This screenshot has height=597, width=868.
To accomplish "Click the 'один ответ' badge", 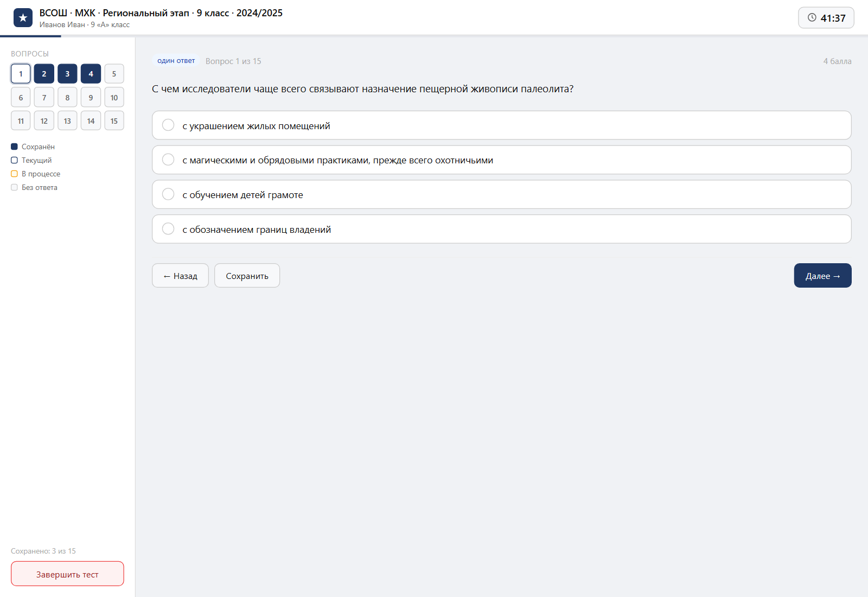I will (176, 61).
